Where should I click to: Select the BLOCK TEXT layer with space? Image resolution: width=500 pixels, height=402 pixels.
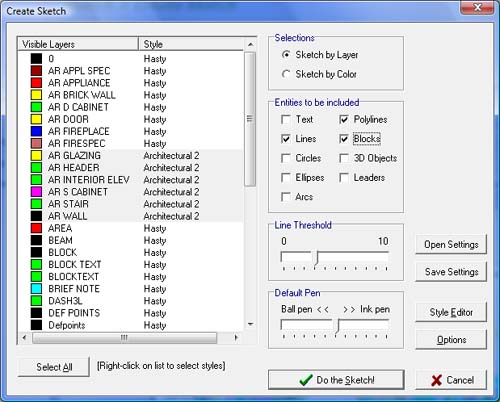131,265
